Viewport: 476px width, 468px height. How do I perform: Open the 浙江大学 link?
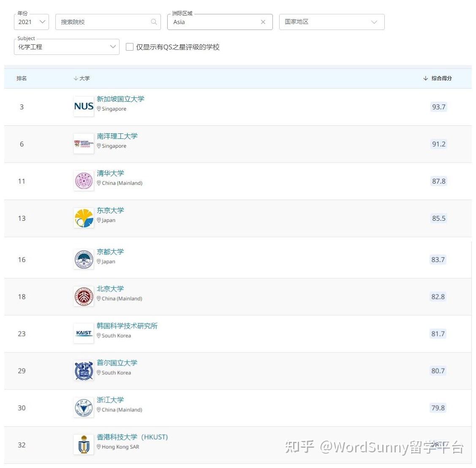coord(110,400)
